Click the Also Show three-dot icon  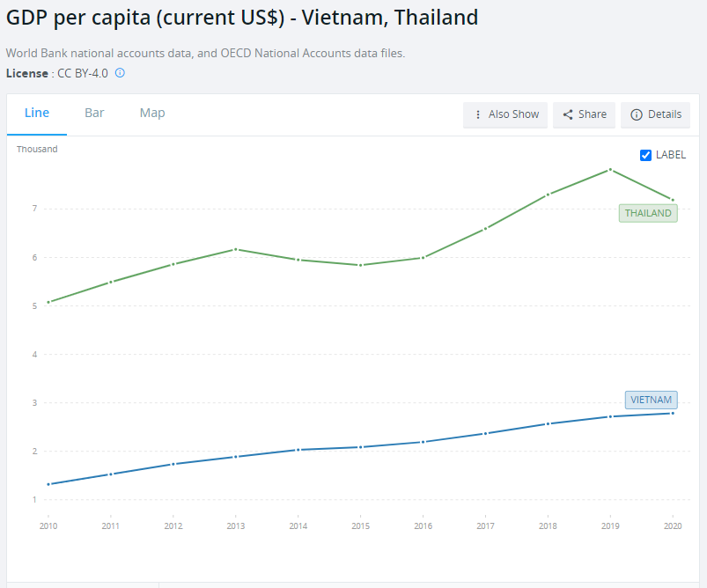[478, 114]
